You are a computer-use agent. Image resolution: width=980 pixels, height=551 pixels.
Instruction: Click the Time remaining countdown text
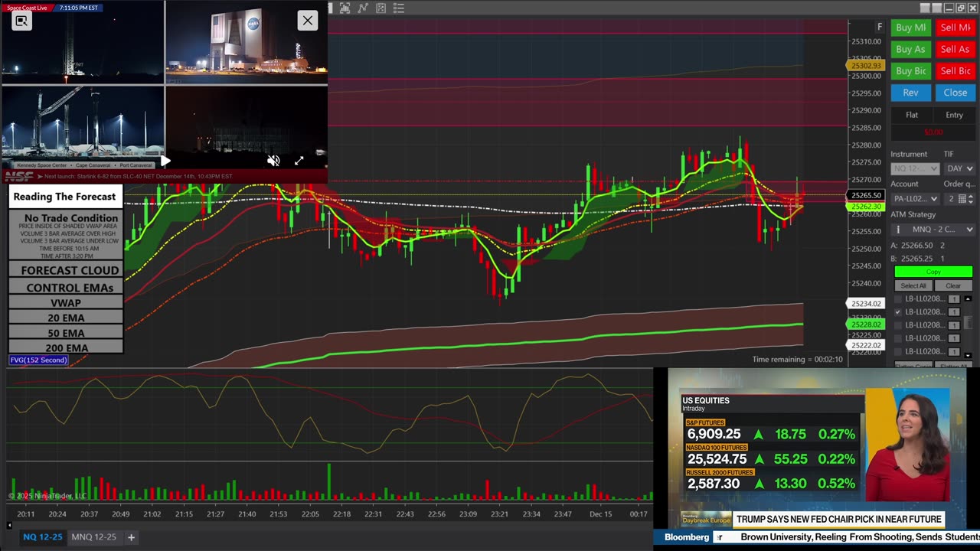tap(797, 359)
